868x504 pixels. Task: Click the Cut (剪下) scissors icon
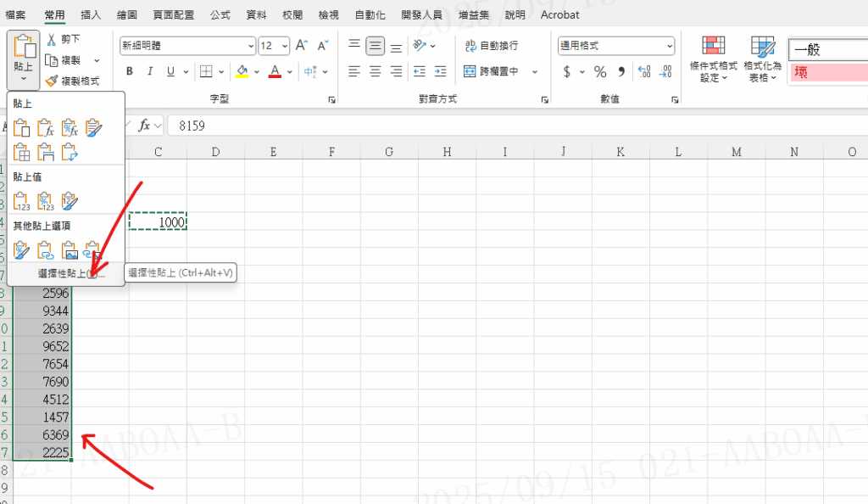point(52,39)
